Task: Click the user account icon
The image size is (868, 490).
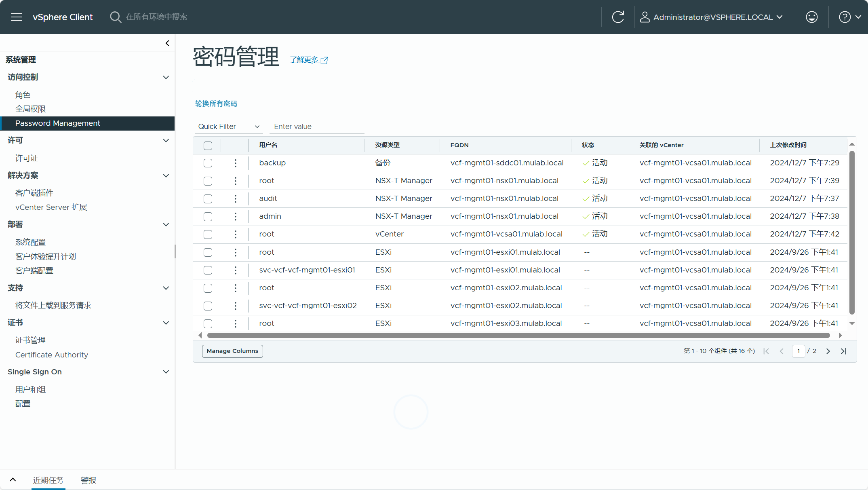Action: pos(643,17)
